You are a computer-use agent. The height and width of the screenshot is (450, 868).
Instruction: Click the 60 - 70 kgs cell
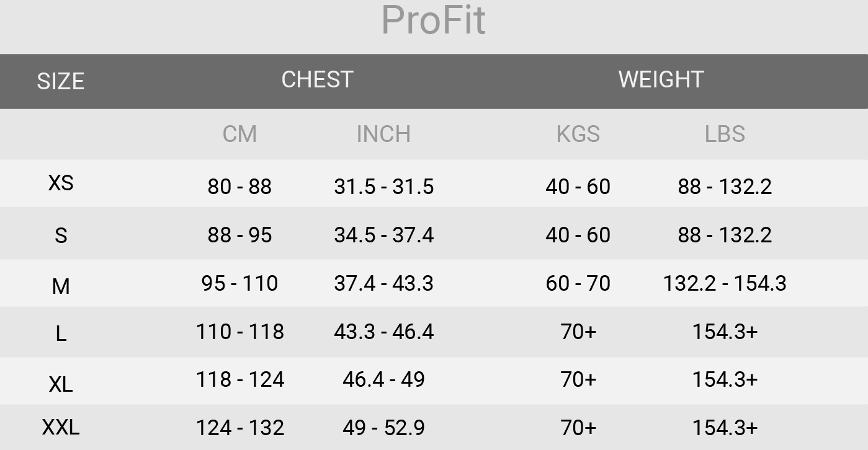(x=578, y=283)
